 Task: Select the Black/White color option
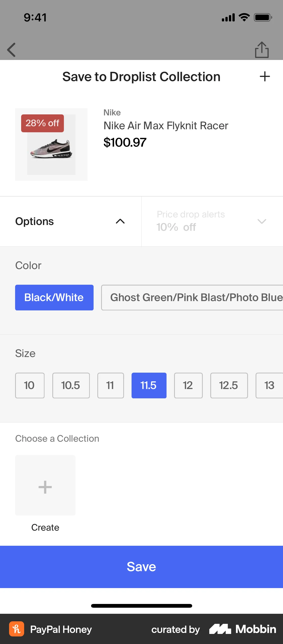(54, 298)
